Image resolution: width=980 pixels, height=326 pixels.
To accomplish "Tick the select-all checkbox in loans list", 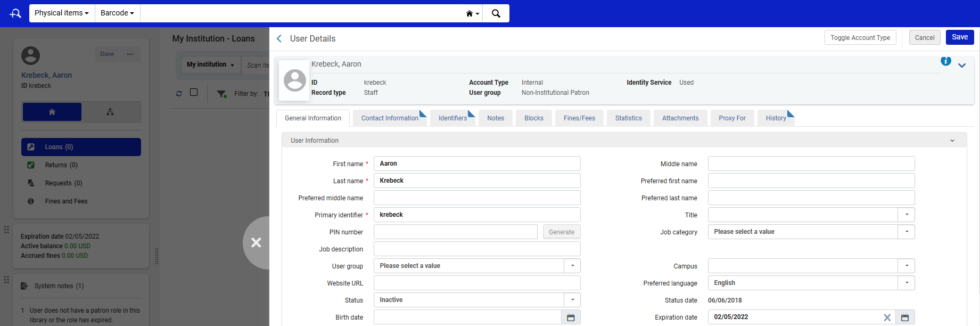I will (x=194, y=93).
